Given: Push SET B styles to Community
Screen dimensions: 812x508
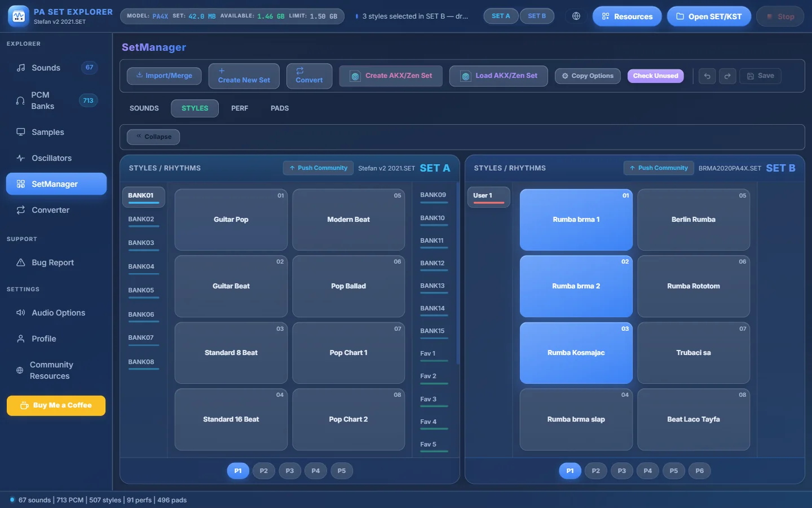Looking at the screenshot, I should click(659, 168).
